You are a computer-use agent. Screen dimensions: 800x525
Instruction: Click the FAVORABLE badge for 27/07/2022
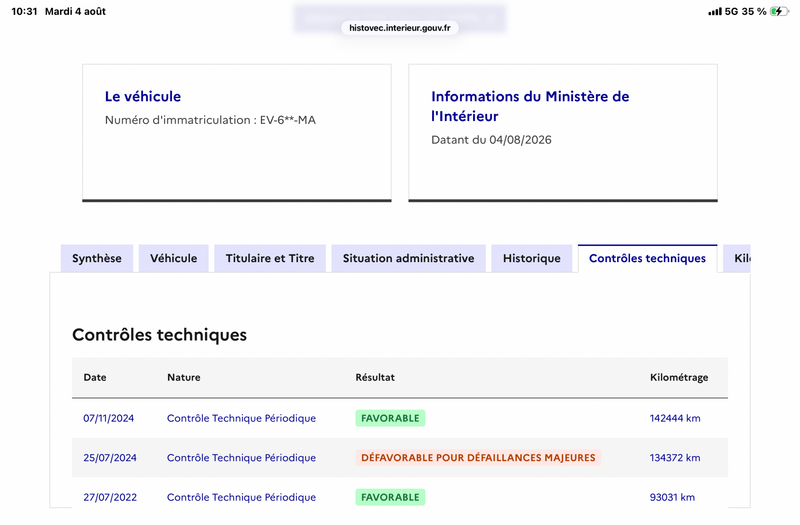(x=390, y=497)
